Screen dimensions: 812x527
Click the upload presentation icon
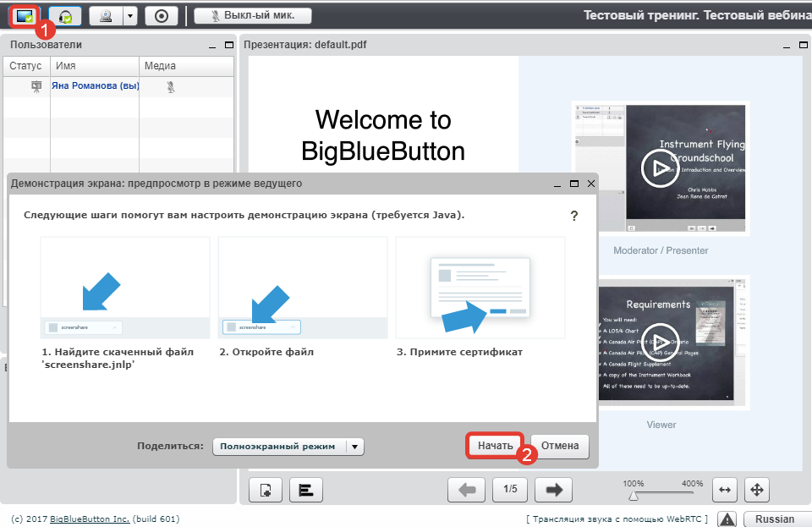click(266, 490)
